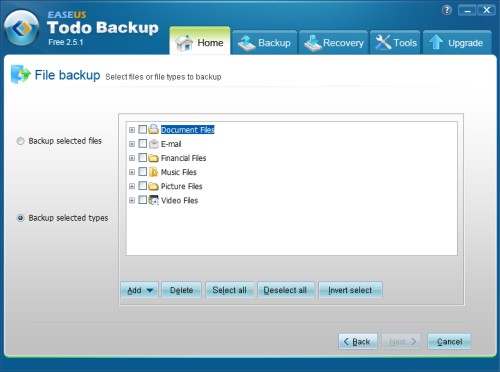This screenshot has height=372, width=500.
Task: Click the Deselect all button
Action: (286, 290)
